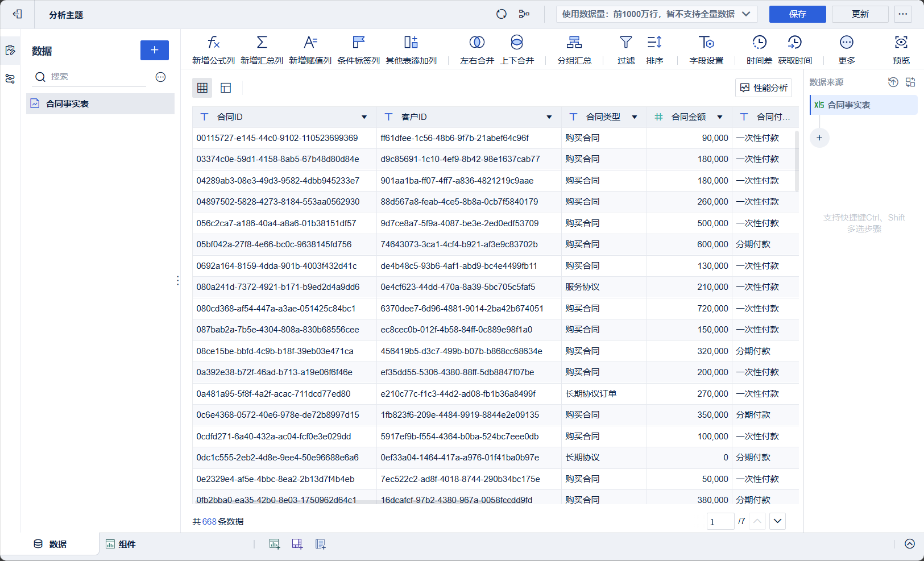The image size is (924, 561).
Task: Click the 预览 preview icon
Action: (901, 43)
